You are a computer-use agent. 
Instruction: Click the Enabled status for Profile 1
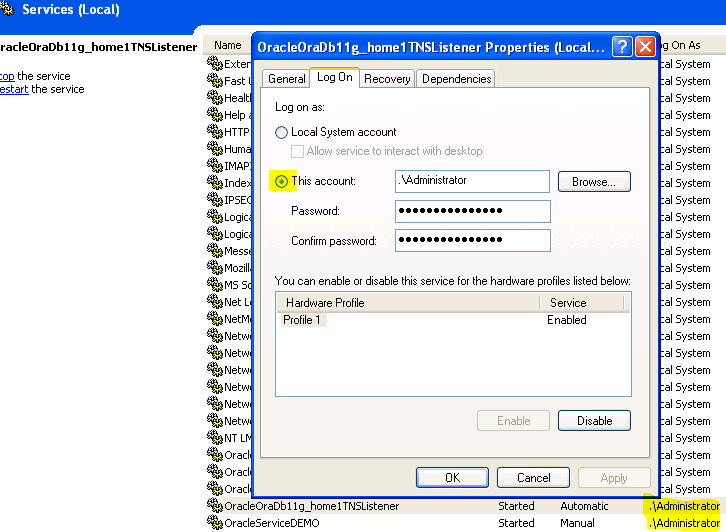click(567, 320)
